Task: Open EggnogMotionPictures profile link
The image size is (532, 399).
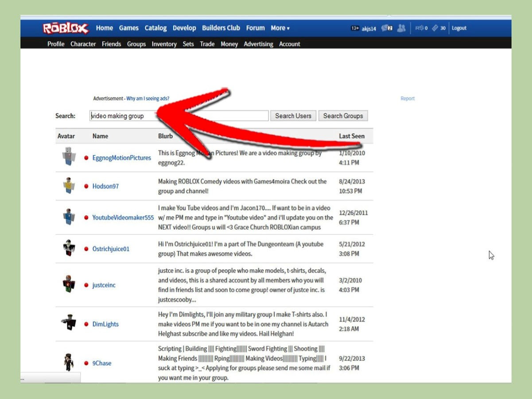Action: click(122, 158)
